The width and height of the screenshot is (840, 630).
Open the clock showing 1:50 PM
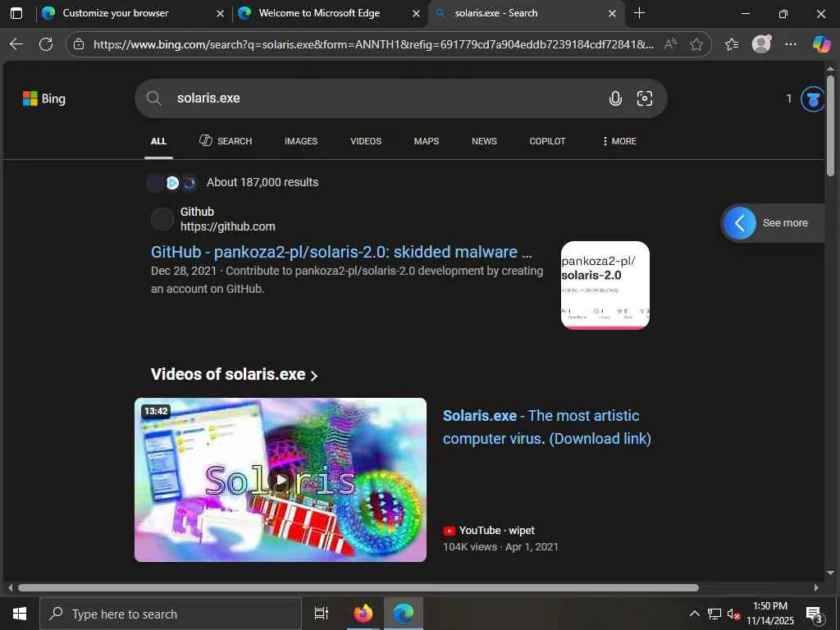(770, 614)
